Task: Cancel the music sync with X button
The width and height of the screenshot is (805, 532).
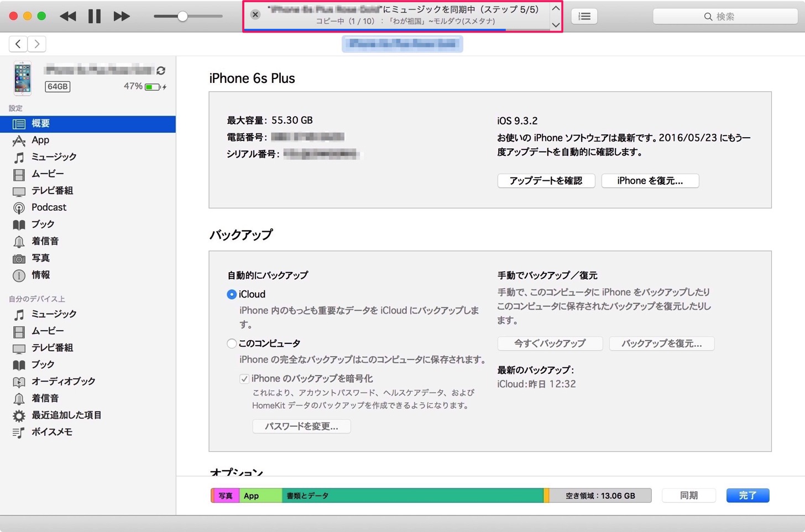Action: coord(255,14)
